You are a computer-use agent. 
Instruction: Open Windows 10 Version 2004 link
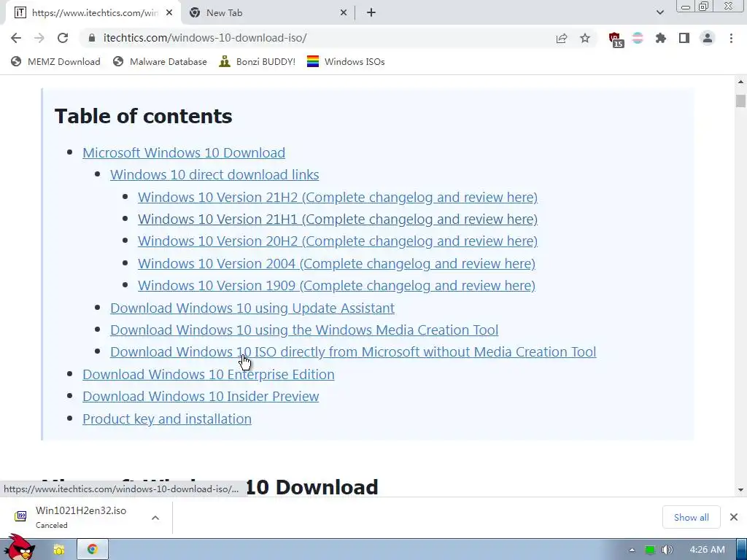[336, 262]
